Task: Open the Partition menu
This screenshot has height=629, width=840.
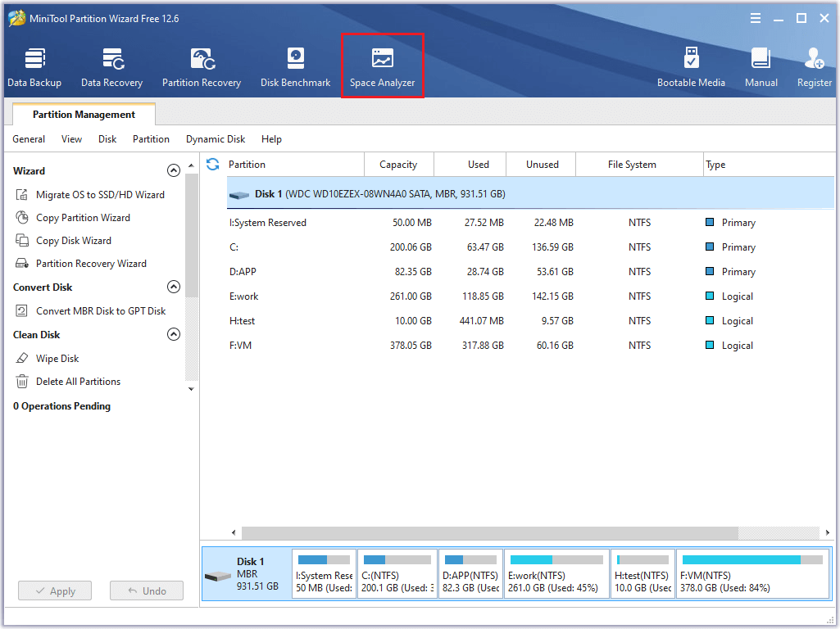Action: coord(151,139)
